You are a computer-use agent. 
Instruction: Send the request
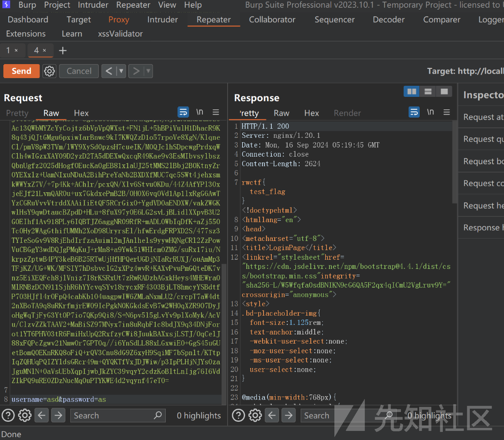22,71
